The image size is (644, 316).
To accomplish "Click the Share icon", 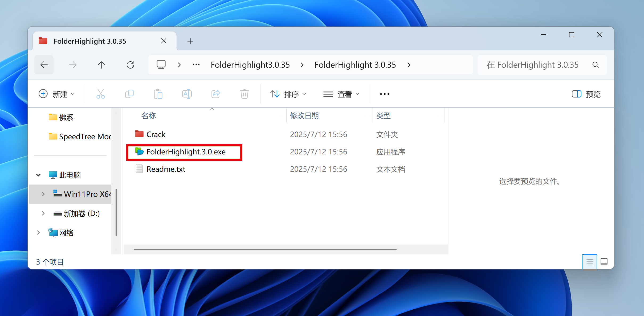I will 216,94.
